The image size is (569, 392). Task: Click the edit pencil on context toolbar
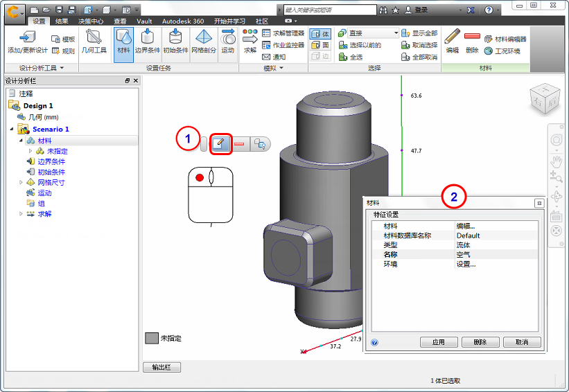[220, 144]
